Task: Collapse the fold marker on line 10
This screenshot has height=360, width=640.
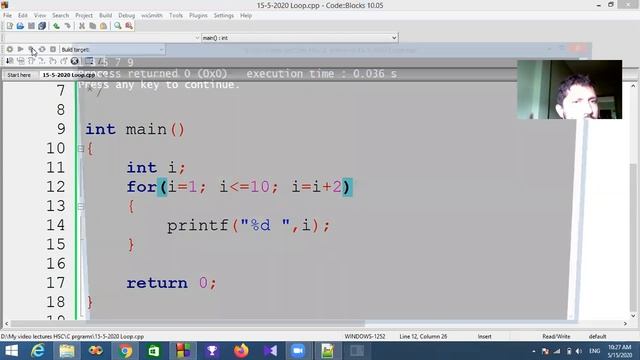Action: (81, 149)
